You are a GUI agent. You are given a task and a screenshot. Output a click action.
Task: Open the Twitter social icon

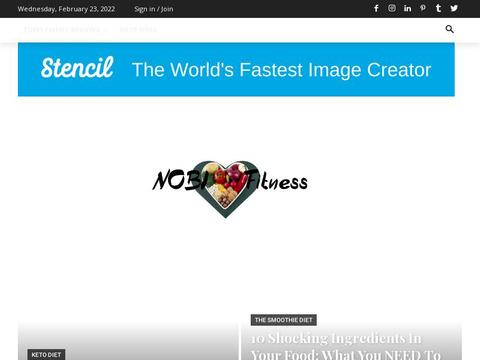(454, 8)
